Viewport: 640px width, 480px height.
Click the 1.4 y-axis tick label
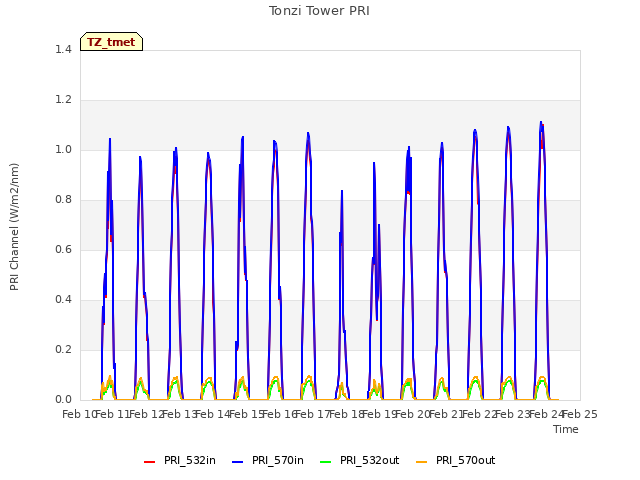(63, 49)
